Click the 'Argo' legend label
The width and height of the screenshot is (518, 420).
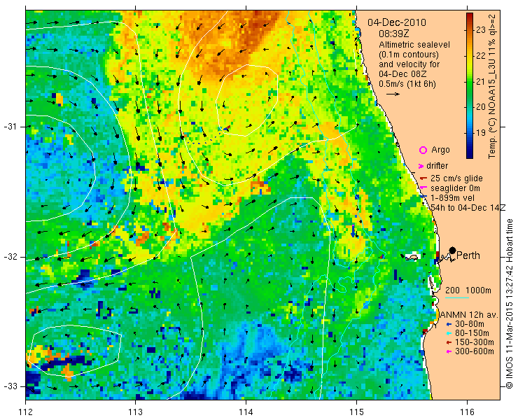click(x=440, y=150)
